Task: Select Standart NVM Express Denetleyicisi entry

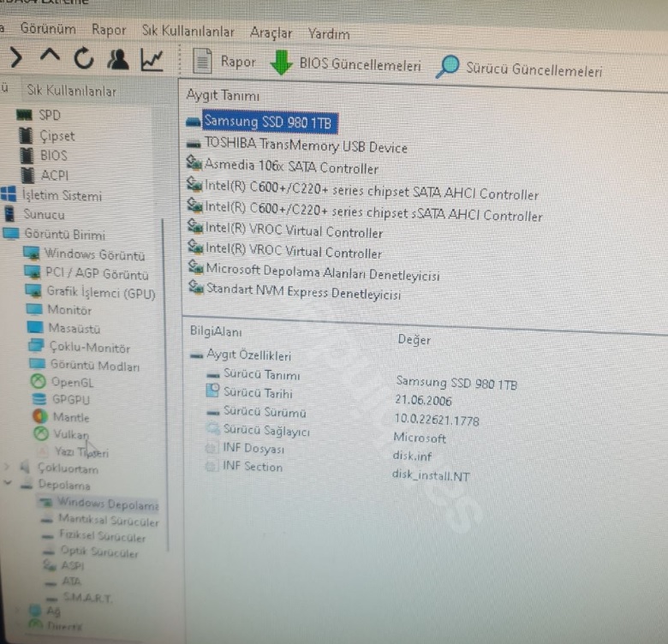Action: click(x=302, y=295)
